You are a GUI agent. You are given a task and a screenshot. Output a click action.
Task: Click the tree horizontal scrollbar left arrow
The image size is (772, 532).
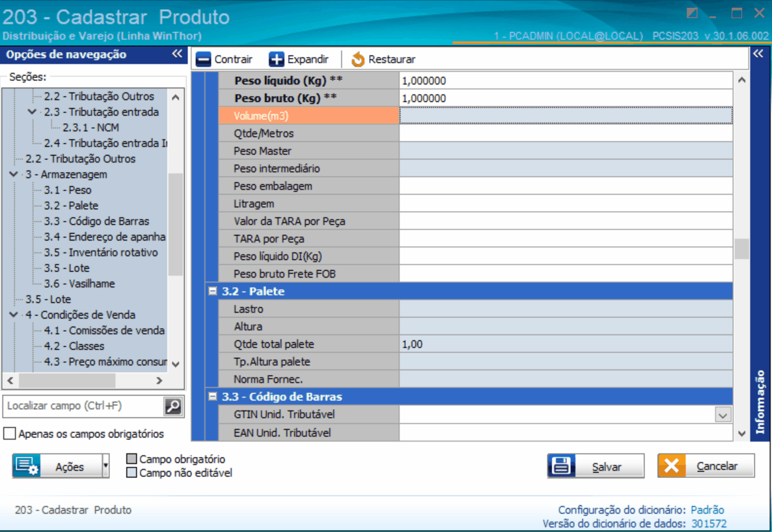coord(10,380)
